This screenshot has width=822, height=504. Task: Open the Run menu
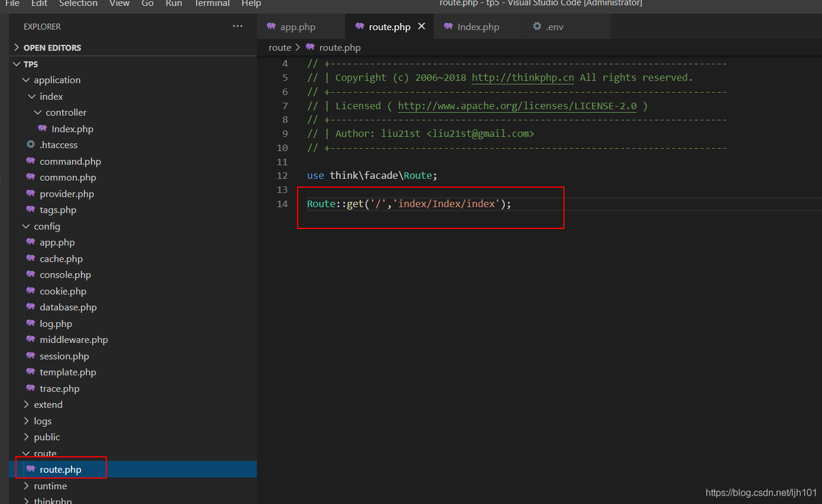click(x=174, y=4)
